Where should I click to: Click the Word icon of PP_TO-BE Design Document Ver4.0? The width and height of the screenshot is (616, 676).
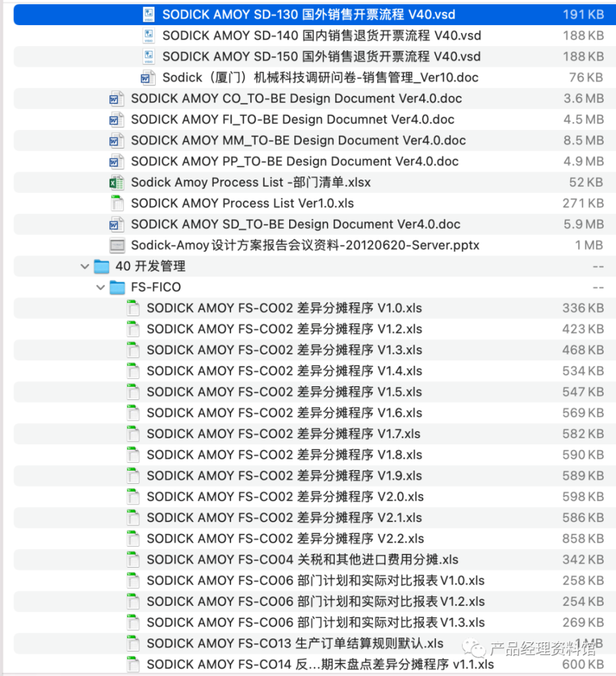coord(117,161)
